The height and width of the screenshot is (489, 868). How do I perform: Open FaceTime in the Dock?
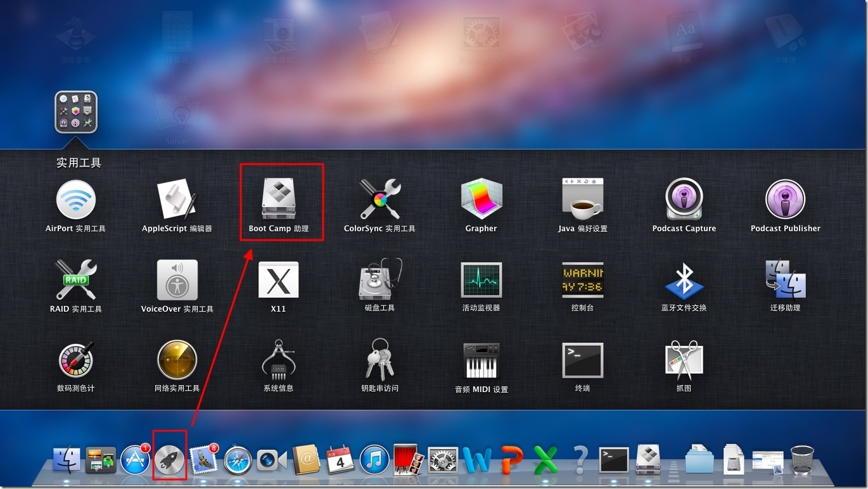point(272,460)
